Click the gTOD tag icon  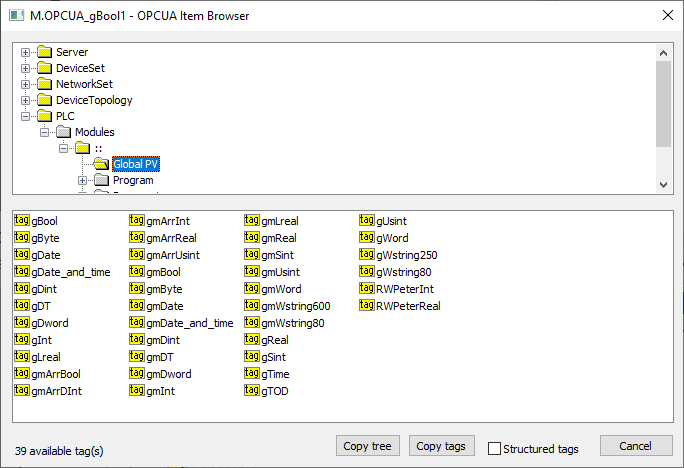252,391
